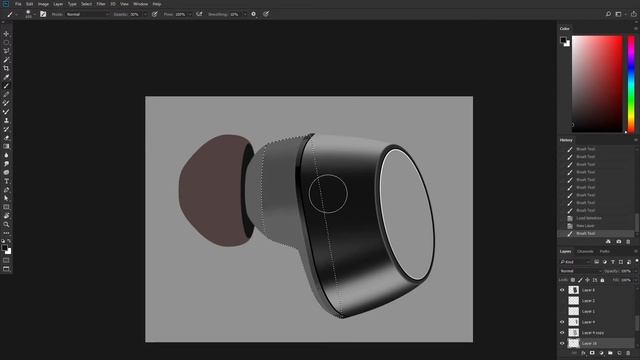The height and width of the screenshot is (360, 640).
Task: Switch to the Channels tab
Action: point(585,251)
